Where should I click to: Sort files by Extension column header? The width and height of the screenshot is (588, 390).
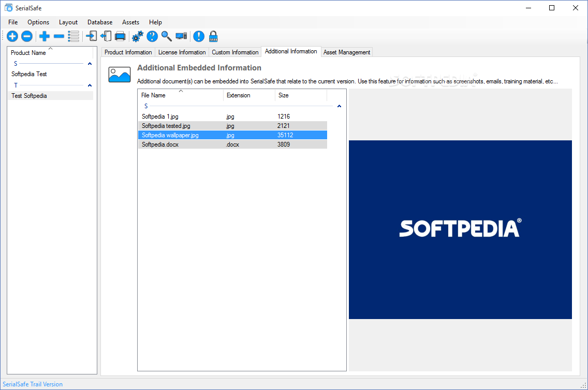(249, 95)
